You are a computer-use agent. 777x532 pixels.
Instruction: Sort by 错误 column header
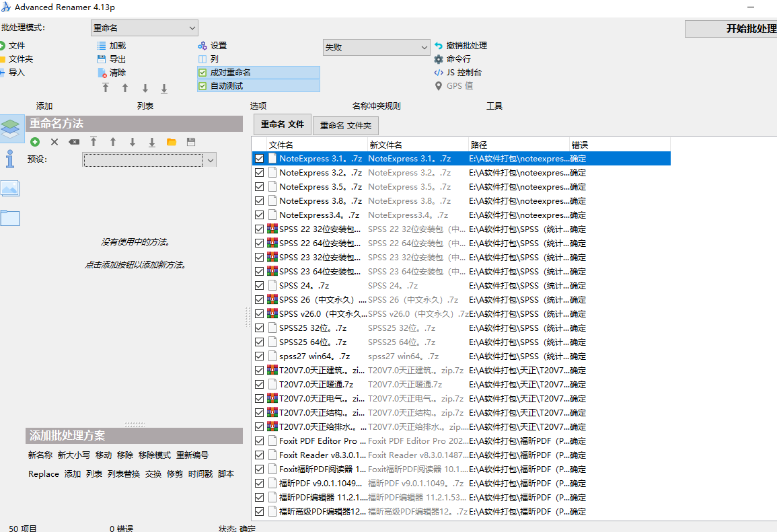[620, 145]
